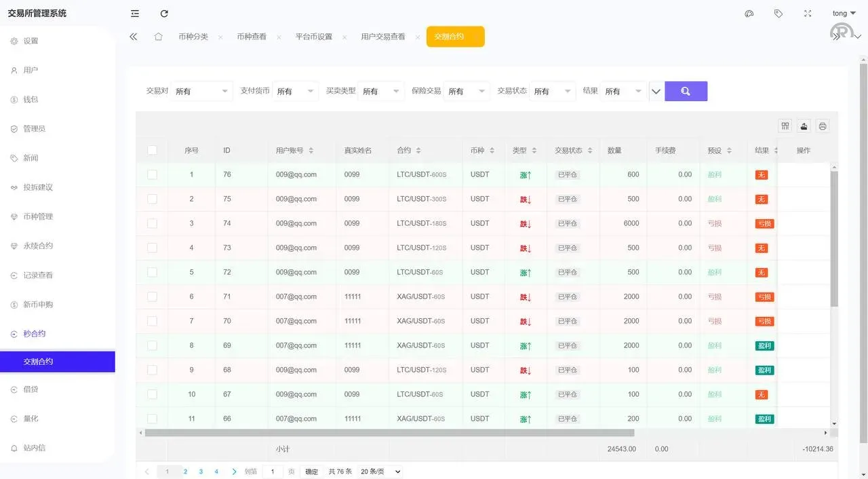This screenshot has width=868, height=479.
Task: Confirm page jump with 确定 button
Action: [311, 471]
